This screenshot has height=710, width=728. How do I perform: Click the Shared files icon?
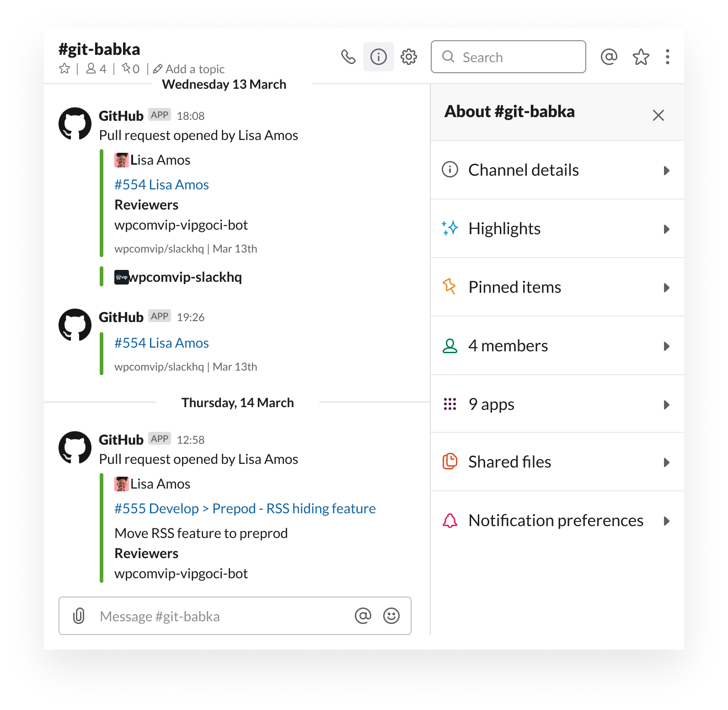[450, 461]
